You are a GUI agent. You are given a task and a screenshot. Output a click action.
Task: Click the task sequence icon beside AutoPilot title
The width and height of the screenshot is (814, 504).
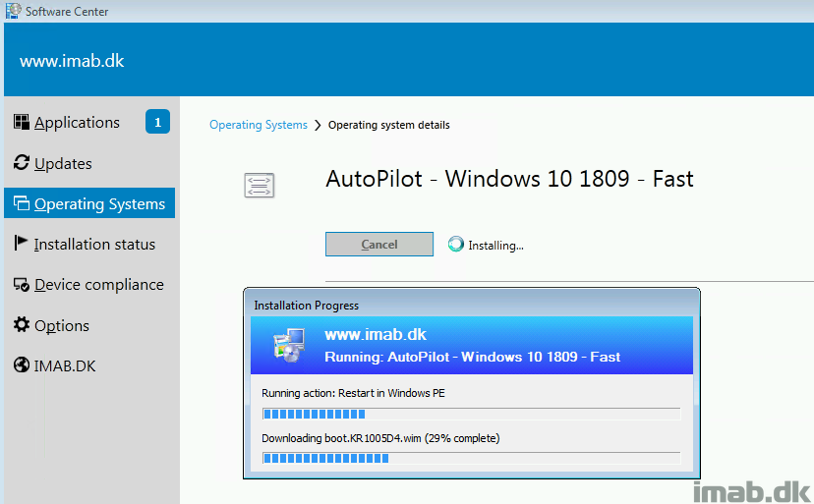260,186
